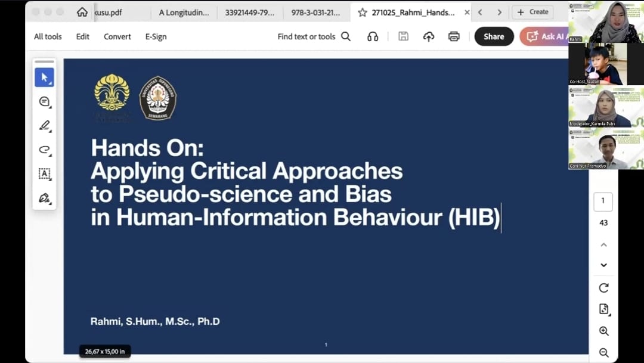644x363 pixels.
Task: Choose the highlighter pen tool
Action: (44, 126)
